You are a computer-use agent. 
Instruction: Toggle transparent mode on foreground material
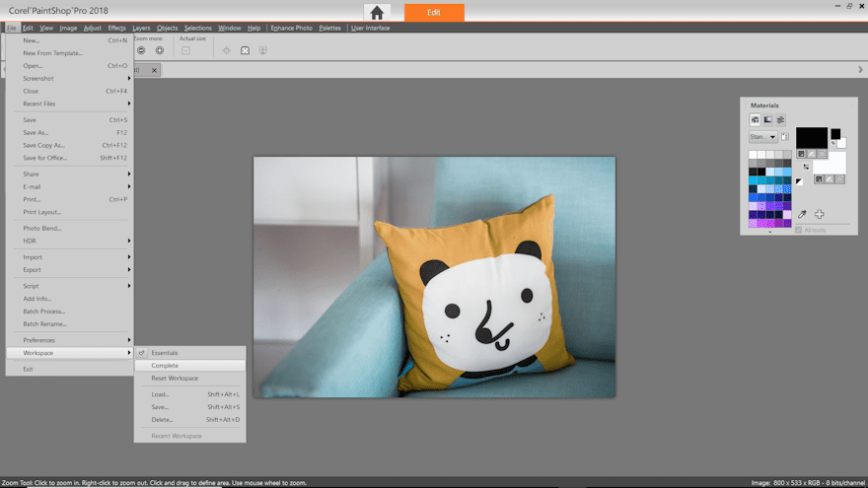pos(822,154)
